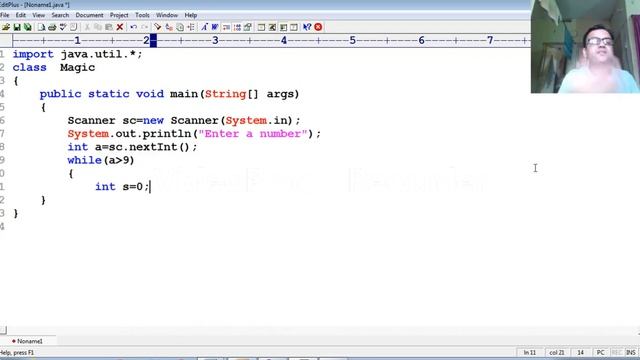Image resolution: width=640 pixels, height=360 pixels.
Task: Open the Search menu
Action: click(x=60, y=15)
